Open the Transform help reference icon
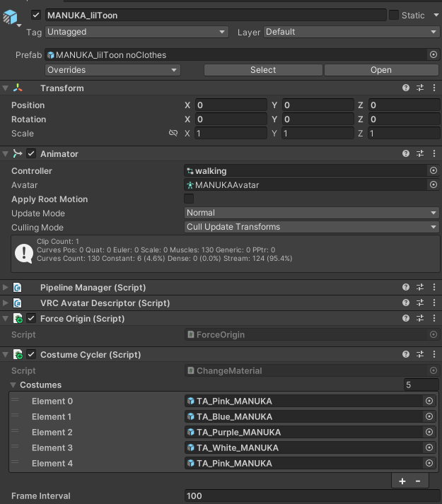442x504 pixels. pos(406,88)
